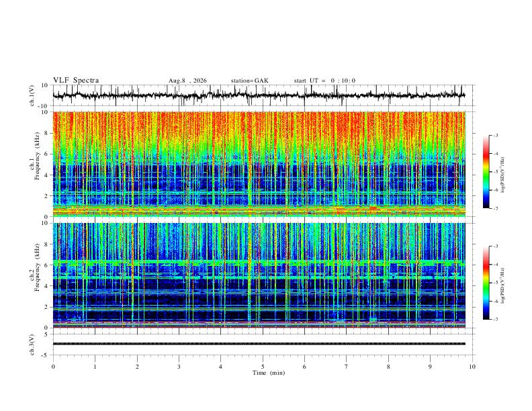Click the ch.1 spectrogram color scale bar
Image resolution: width=532 pixels, height=411 pixels.
486,172
